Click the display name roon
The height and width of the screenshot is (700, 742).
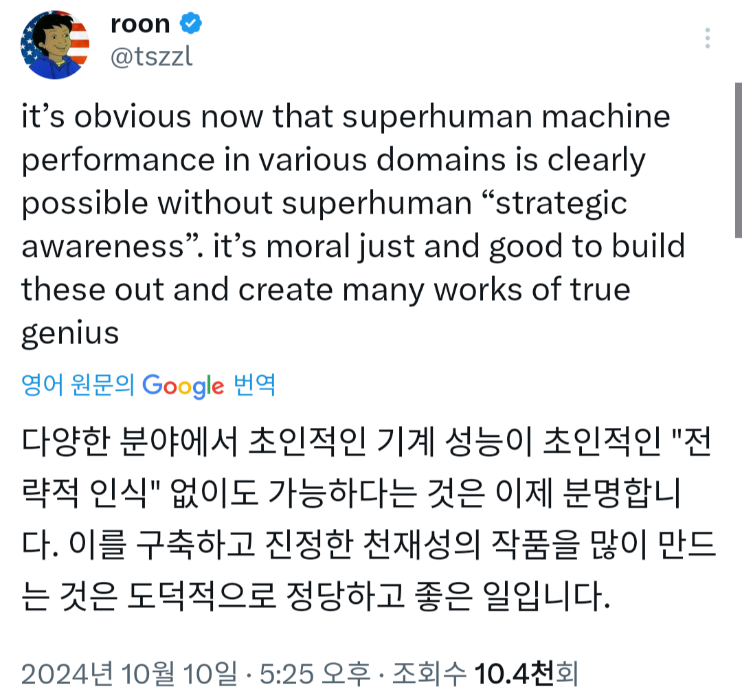pyautogui.click(x=140, y=23)
